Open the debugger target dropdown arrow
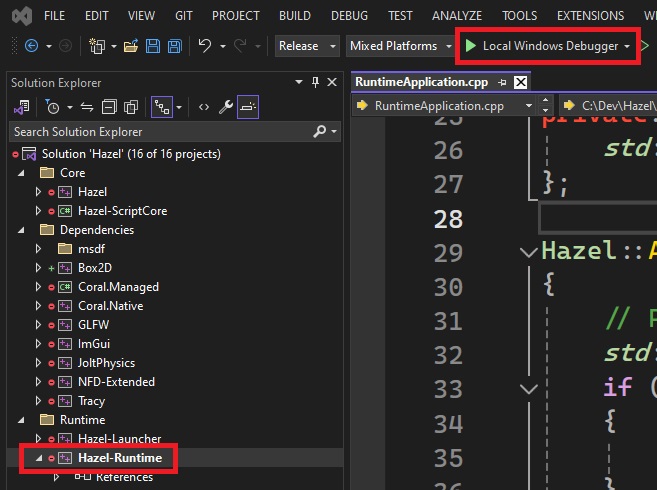 627,46
